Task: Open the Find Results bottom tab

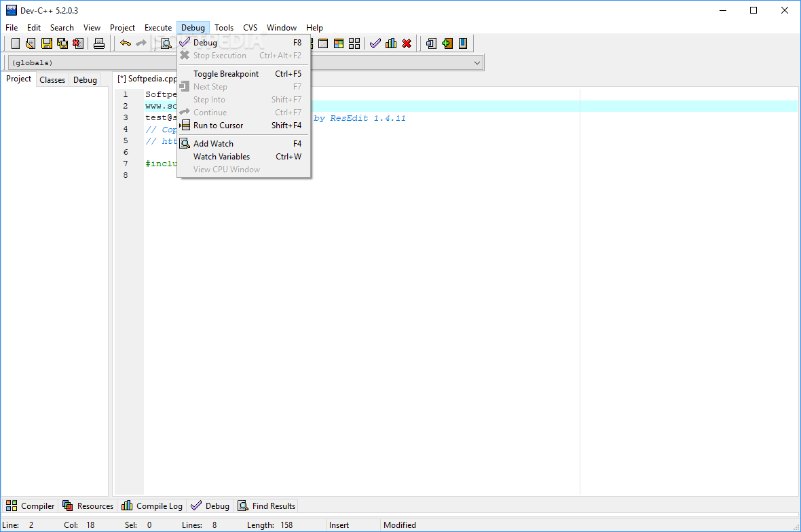Action: click(x=266, y=506)
